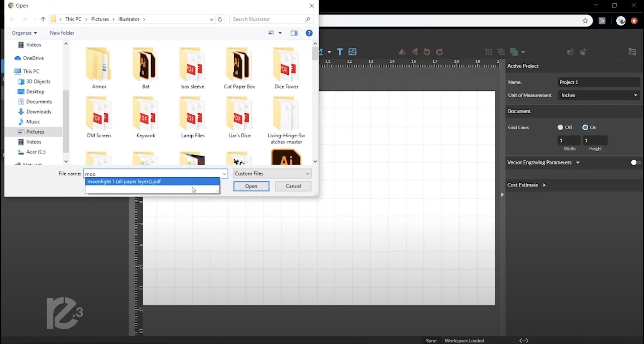
Task: Open the image import tool
Action: point(352,52)
